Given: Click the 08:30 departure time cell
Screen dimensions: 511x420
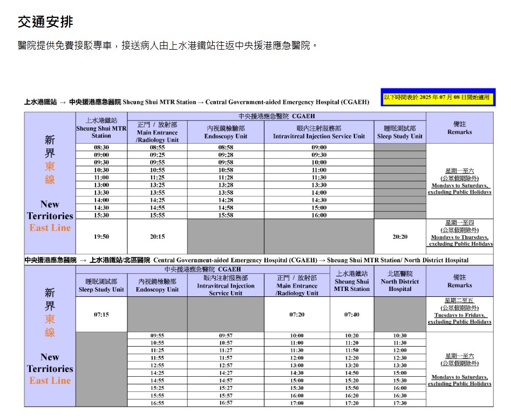Looking at the screenshot, I should click(101, 147).
